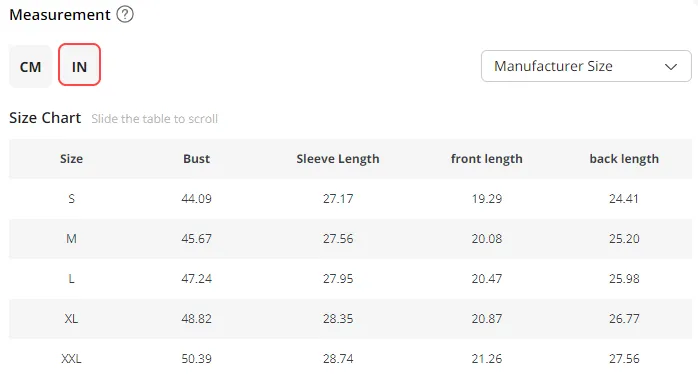The image size is (698, 383).
Task: Select the XL size row label
Action: pos(71,319)
